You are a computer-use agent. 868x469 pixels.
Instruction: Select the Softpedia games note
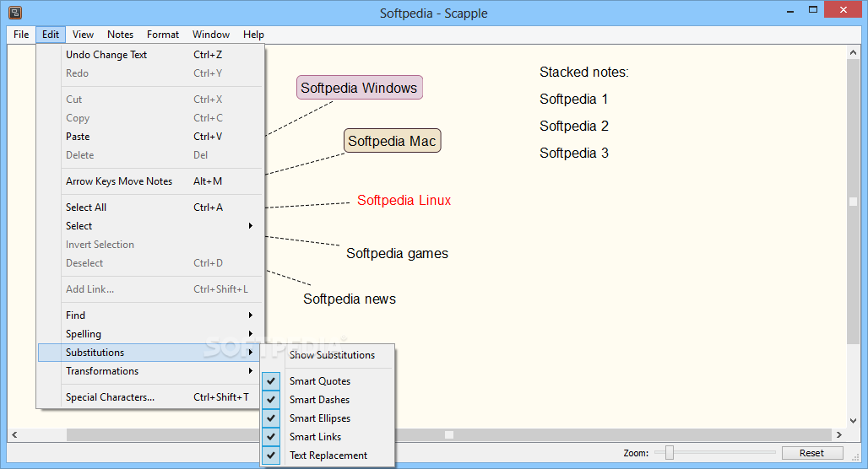coord(397,253)
